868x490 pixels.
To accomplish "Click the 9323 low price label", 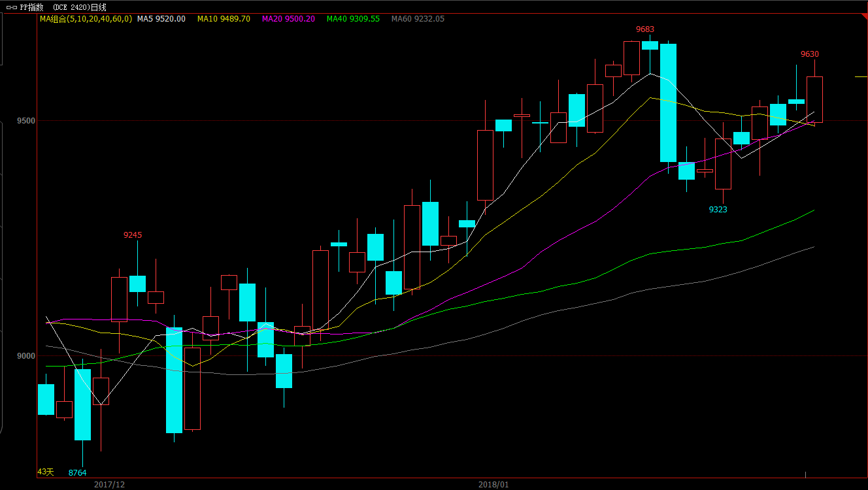I will 718,210.
